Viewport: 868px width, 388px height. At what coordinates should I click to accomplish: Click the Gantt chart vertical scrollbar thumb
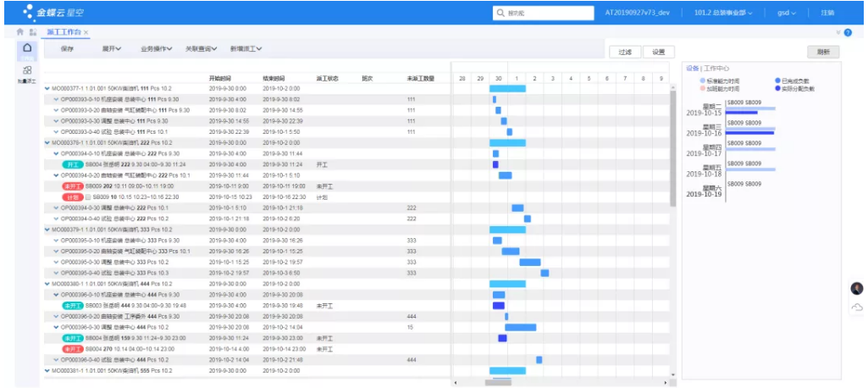(x=673, y=148)
